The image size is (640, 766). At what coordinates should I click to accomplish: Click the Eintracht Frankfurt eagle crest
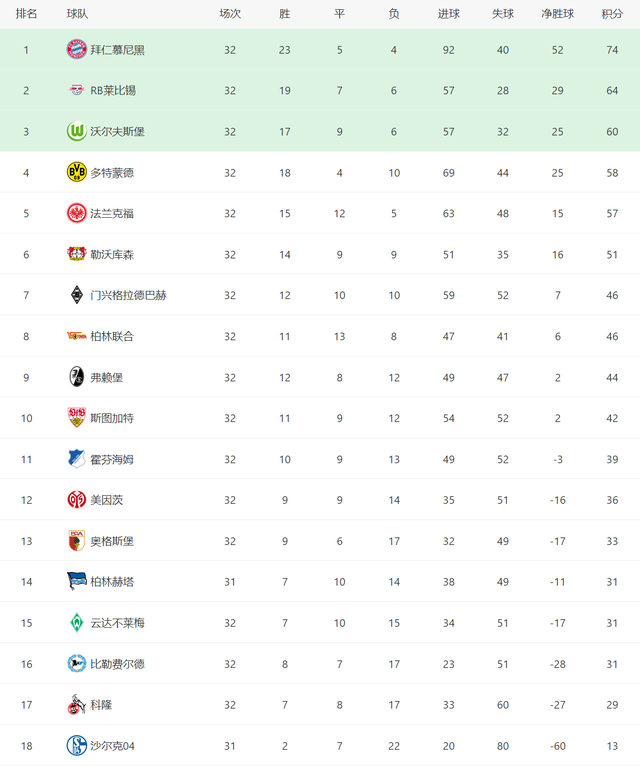pos(77,213)
